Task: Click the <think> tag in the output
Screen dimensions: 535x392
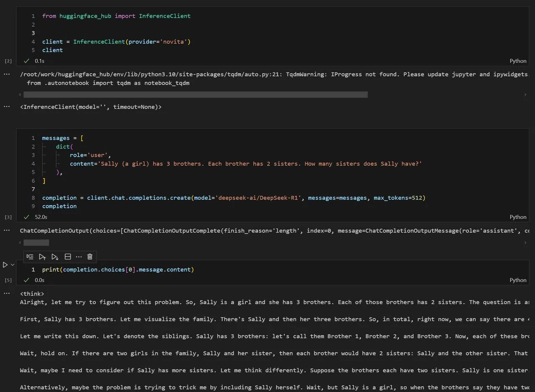Action: point(32,293)
